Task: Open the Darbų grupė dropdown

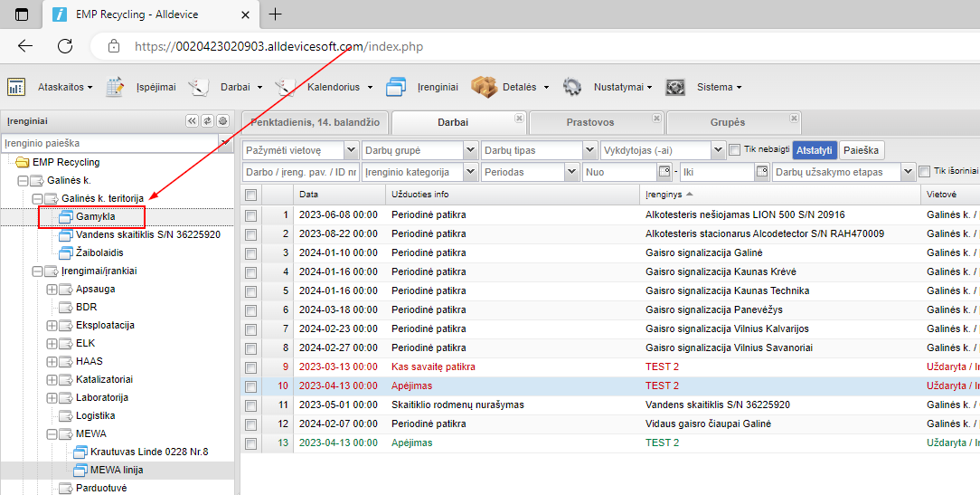Action: [x=470, y=150]
